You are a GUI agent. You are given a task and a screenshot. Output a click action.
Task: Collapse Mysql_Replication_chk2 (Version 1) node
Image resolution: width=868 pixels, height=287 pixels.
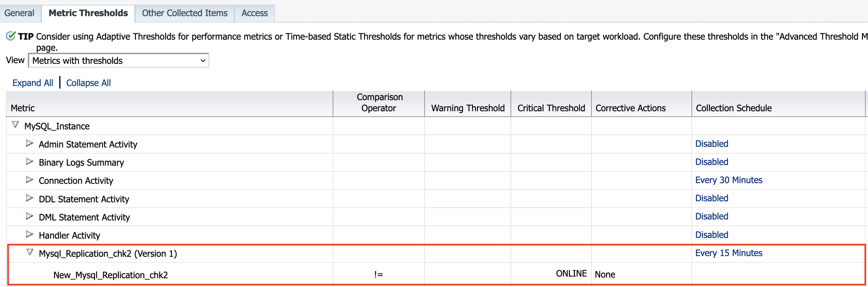coord(30,252)
